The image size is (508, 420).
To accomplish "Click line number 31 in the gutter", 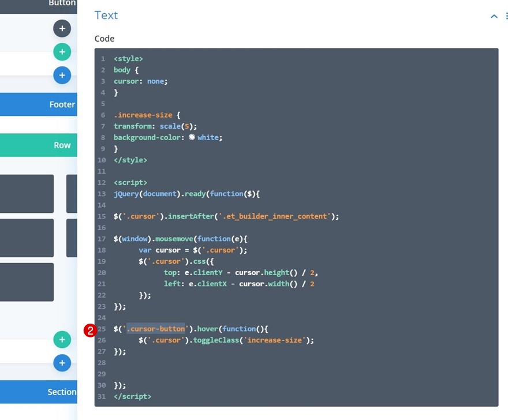I will pyautogui.click(x=102, y=396).
